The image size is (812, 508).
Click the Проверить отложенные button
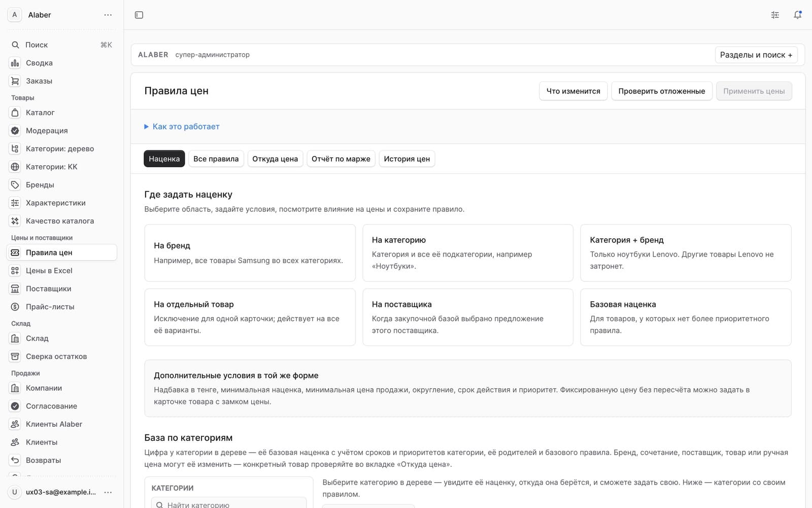pyautogui.click(x=662, y=91)
